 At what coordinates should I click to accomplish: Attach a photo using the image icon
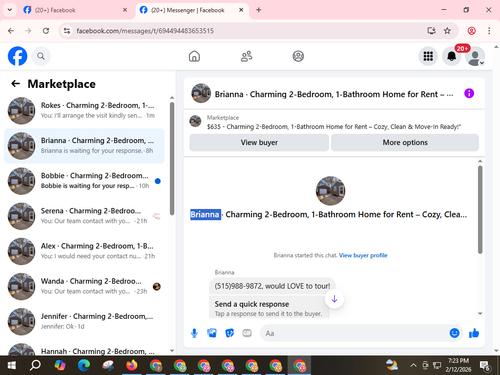pos(212,333)
